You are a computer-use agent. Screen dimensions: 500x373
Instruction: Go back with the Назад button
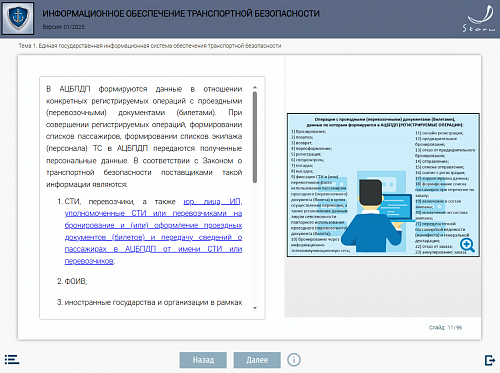coord(203,360)
